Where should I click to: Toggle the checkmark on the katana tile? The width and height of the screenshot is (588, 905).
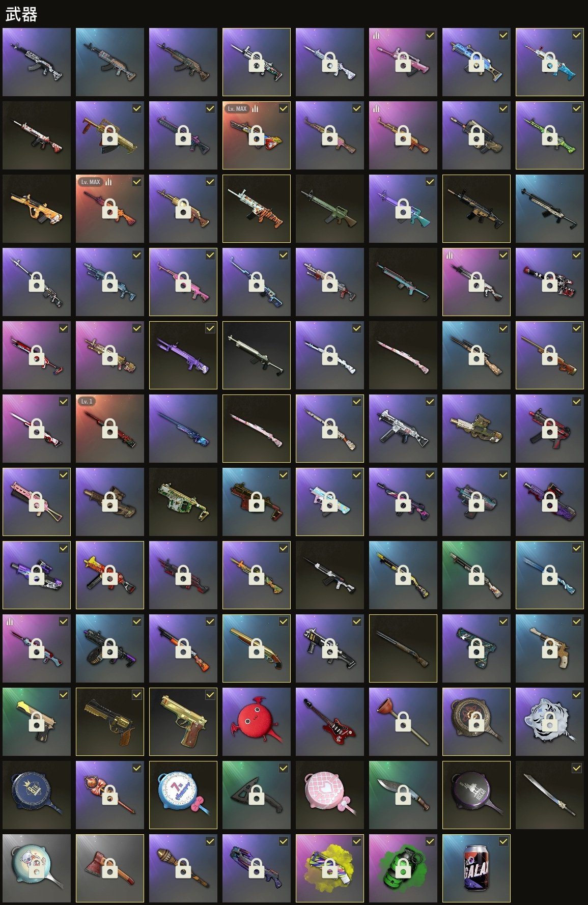[576, 768]
